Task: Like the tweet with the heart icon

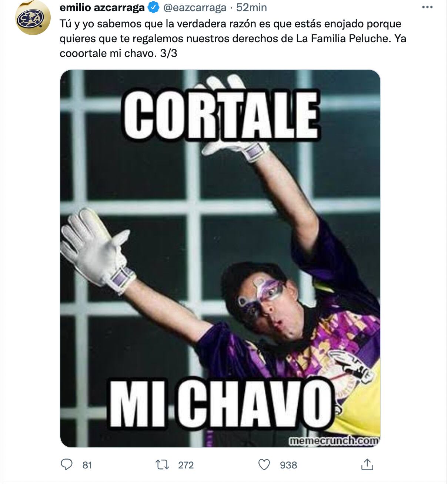Action: pyautogui.click(x=264, y=464)
